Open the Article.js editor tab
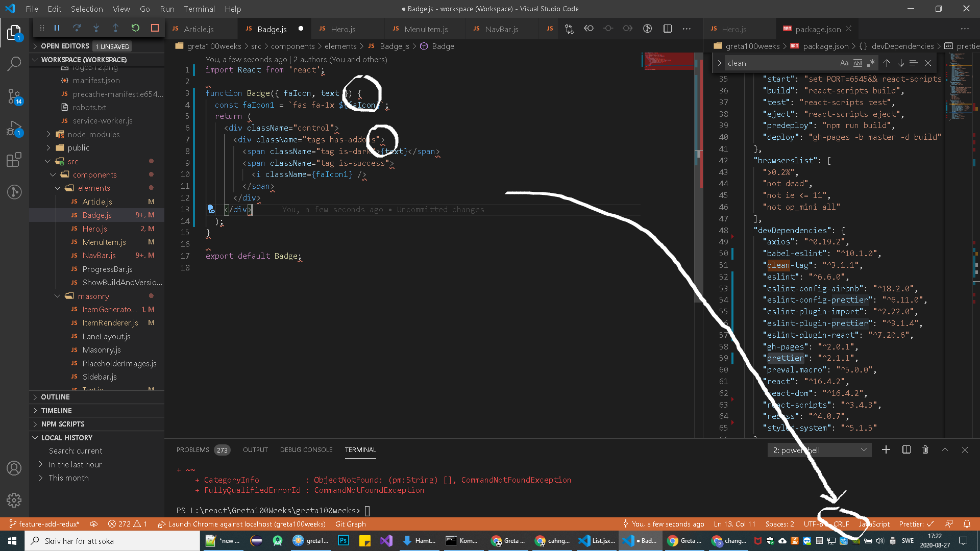Image resolution: width=980 pixels, height=551 pixels. point(199,29)
